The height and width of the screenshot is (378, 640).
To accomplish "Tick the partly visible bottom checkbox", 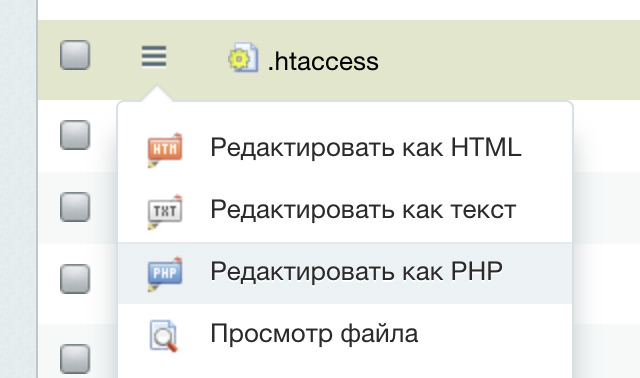I will pyautogui.click(x=75, y=359).
